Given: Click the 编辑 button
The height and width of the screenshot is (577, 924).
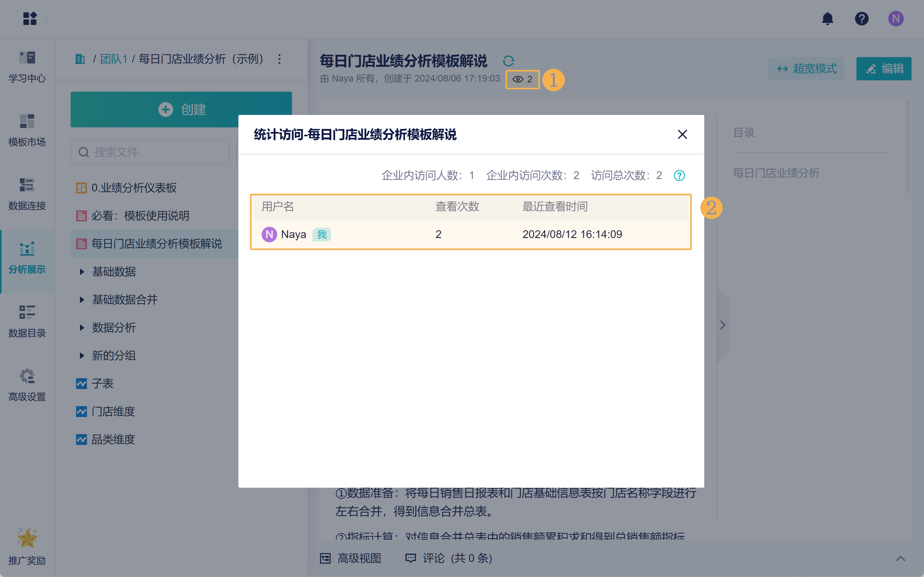Looking at the screenshot, I should [884, 69].
